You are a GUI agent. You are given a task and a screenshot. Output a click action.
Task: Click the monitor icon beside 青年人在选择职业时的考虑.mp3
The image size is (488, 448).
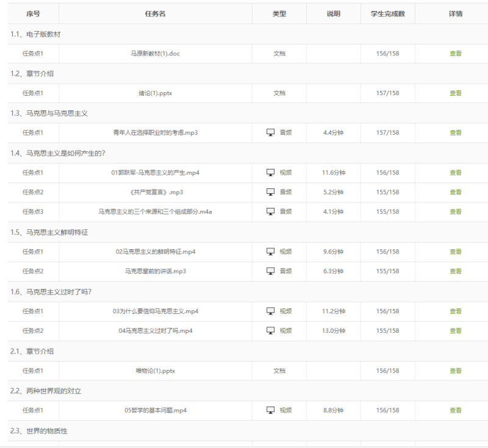point(271,132)
